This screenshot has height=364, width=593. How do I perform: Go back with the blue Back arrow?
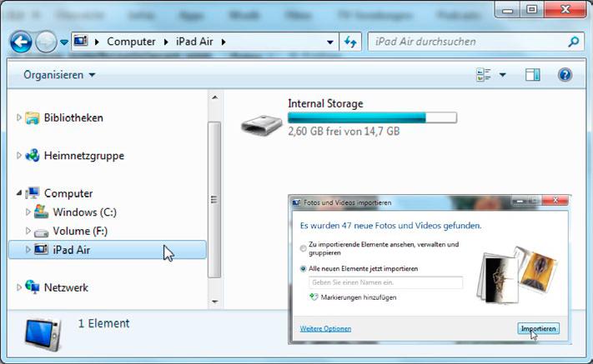[21, 42]
